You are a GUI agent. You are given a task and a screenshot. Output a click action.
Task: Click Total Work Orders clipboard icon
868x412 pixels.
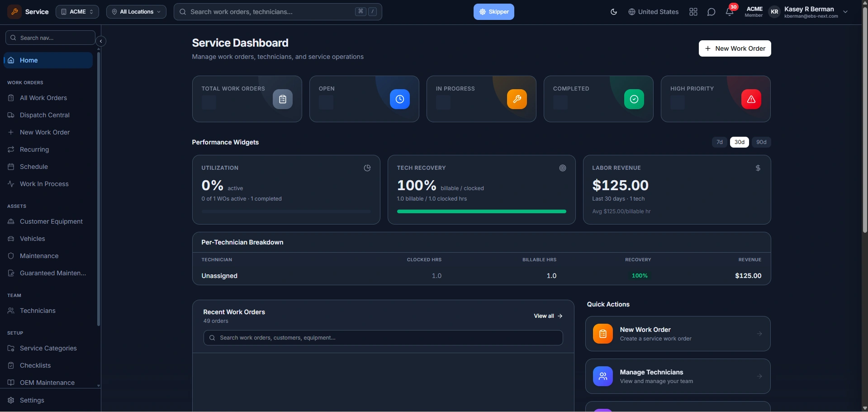283,99
